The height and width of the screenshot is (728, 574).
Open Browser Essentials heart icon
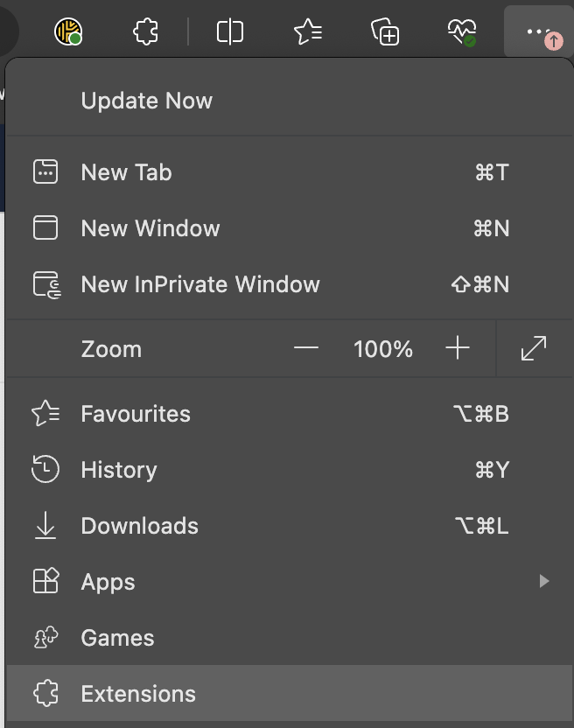[461, 32]
